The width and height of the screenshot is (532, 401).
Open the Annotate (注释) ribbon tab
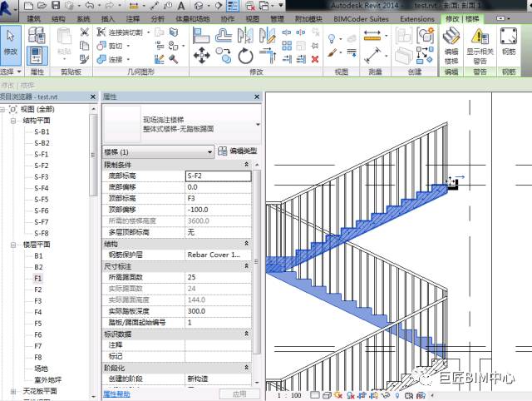tap(133, 18)
